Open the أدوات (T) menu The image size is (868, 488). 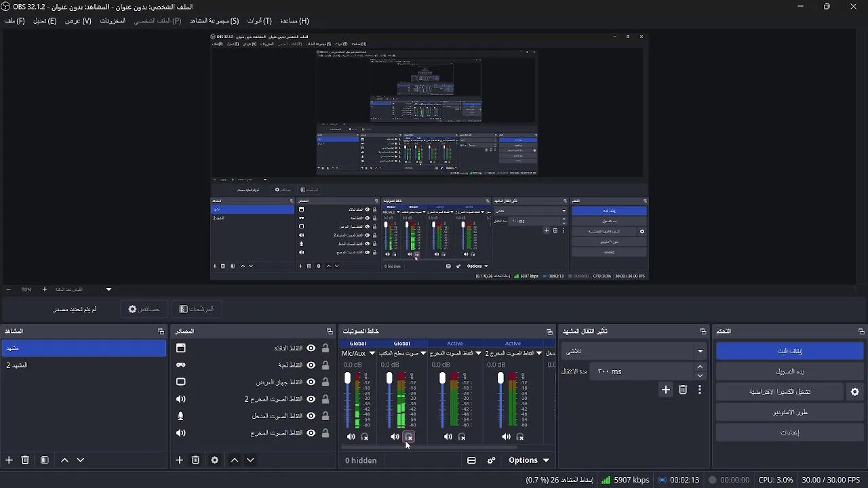pos(260,21)
